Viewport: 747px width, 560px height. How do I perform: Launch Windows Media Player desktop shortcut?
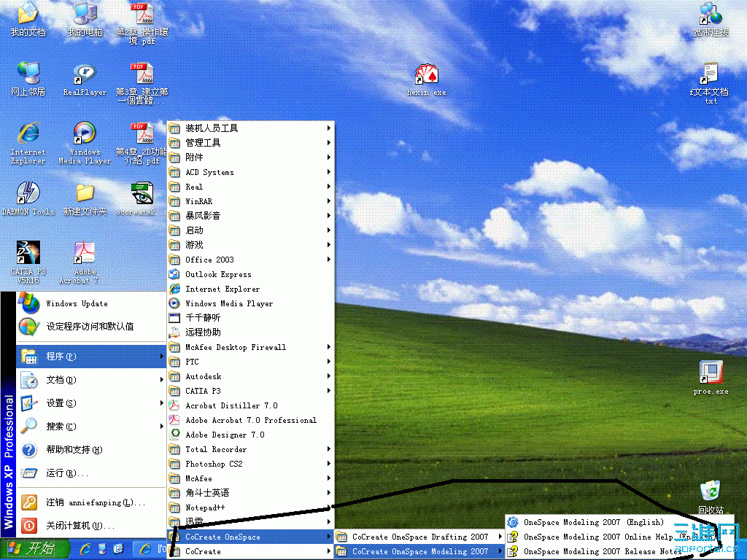pos(85,143)
